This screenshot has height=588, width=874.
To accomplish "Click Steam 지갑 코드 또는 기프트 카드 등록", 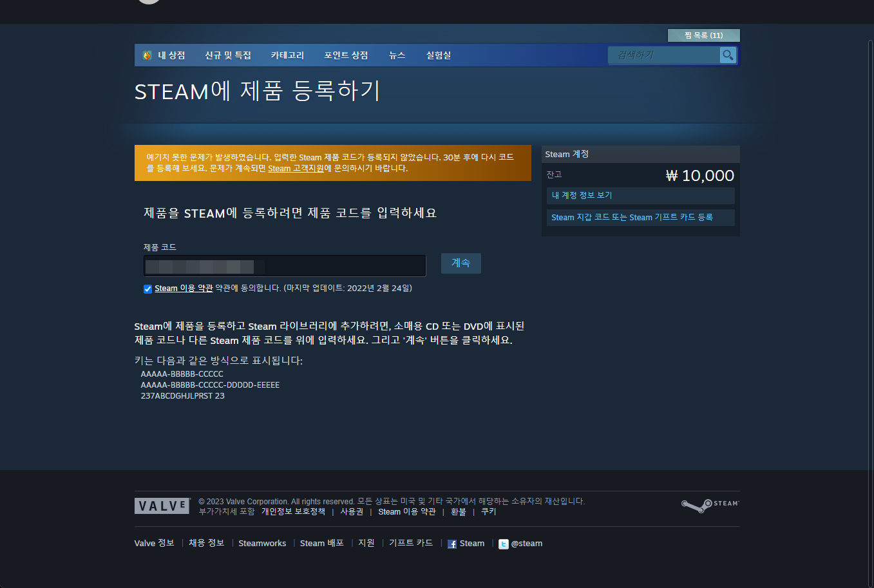I will [x=640, y=218].
